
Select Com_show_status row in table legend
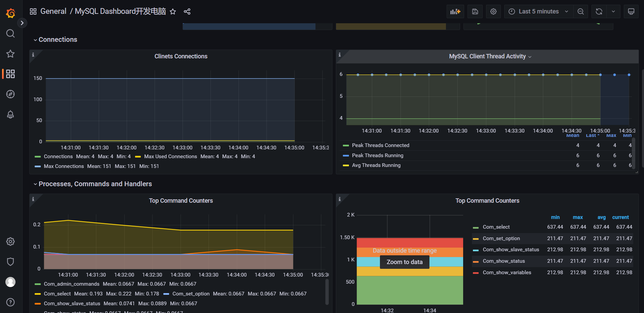(552, 261)
